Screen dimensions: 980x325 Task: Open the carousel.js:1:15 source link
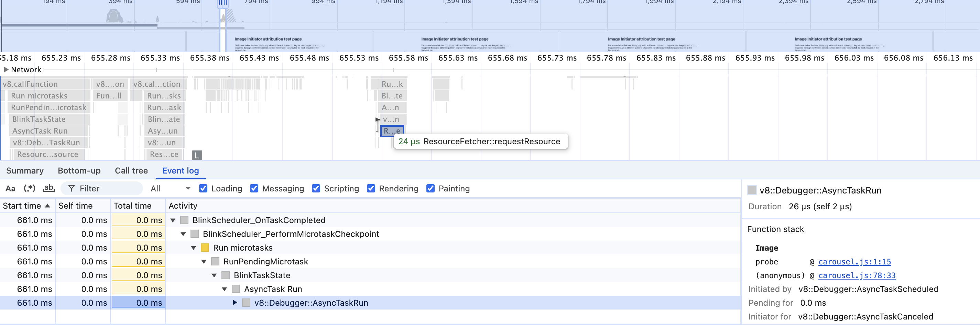click(854, 262)
